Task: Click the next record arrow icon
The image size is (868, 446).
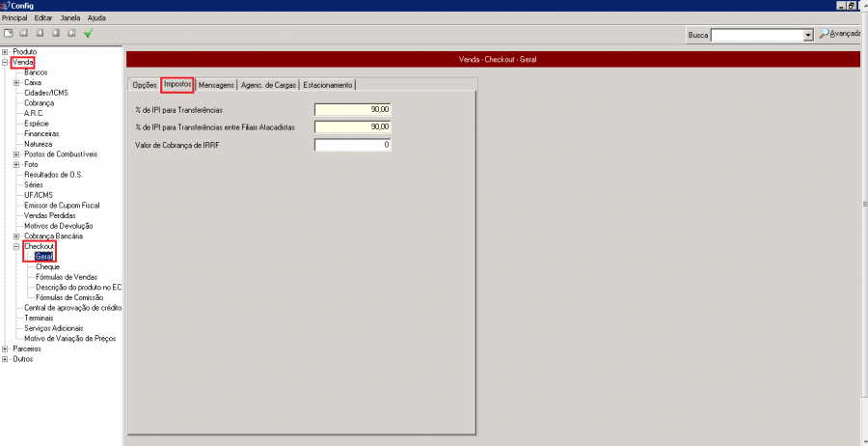Action: [x=55, y=33]
